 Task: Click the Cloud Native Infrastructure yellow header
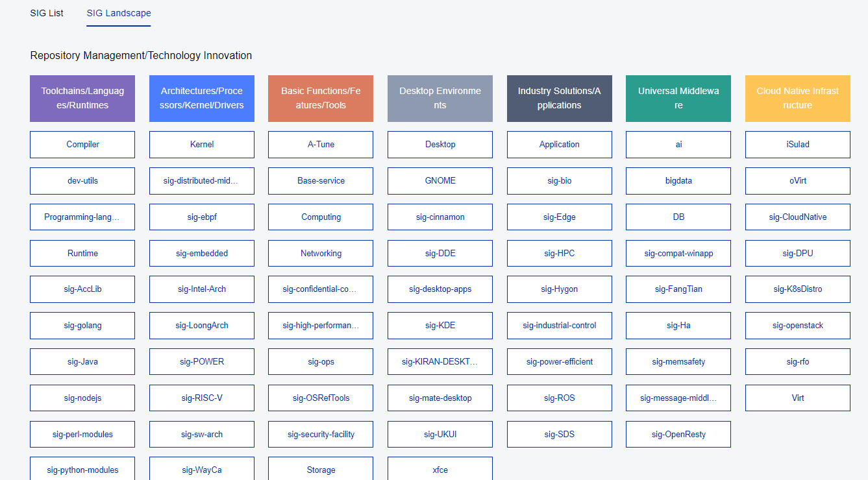pyautogui.click(x=797, y=99)
